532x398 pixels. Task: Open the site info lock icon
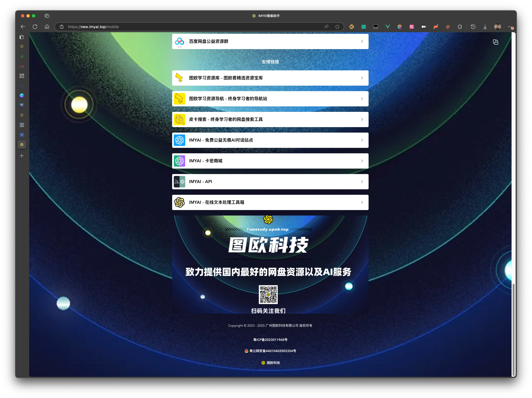(x=62, y=27)
